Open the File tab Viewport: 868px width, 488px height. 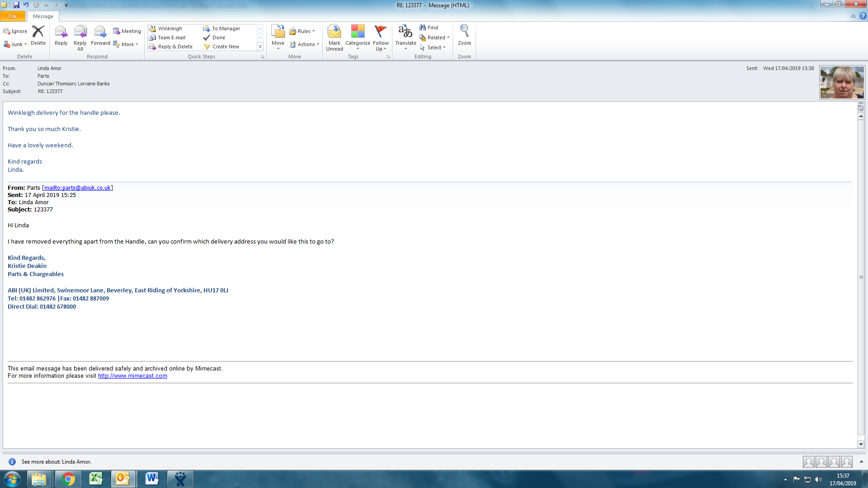pyautogui.click(x=13, y=16)
